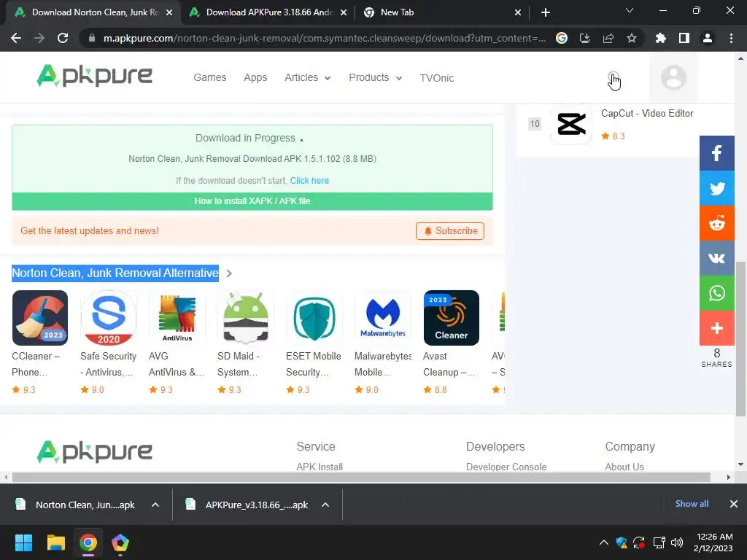Switch to Download APKPure 3.18.66 tab
The width and height of the screenshot is (747, 560).
(x=268, y=12)
